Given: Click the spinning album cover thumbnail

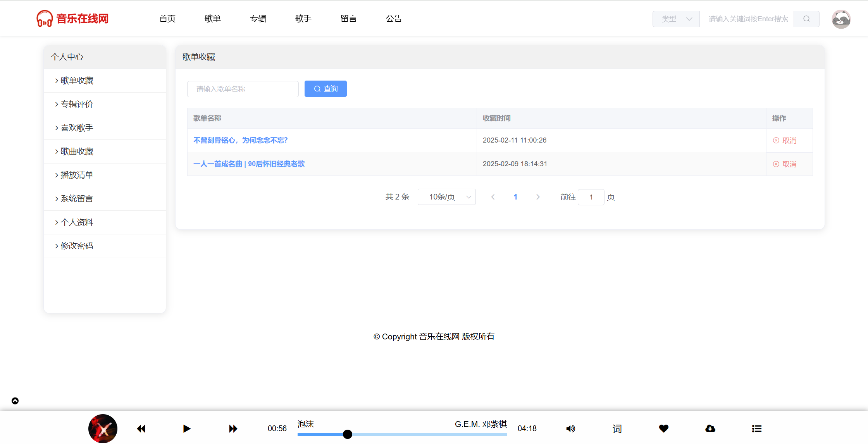Looking at the screenshot, I should tap(103, 429).
